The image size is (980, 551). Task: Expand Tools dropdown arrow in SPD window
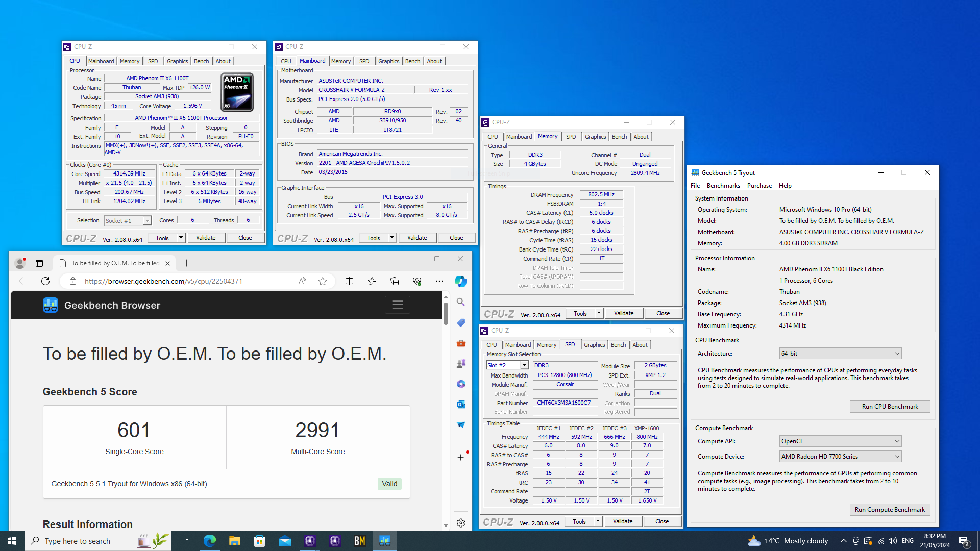[x=598, y=521]
